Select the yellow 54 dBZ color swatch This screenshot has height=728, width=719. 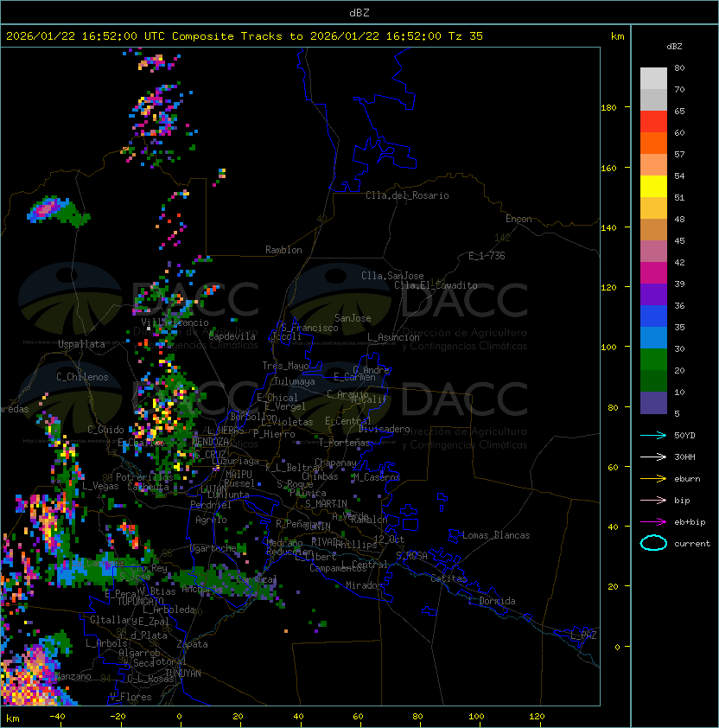(653, 187)
